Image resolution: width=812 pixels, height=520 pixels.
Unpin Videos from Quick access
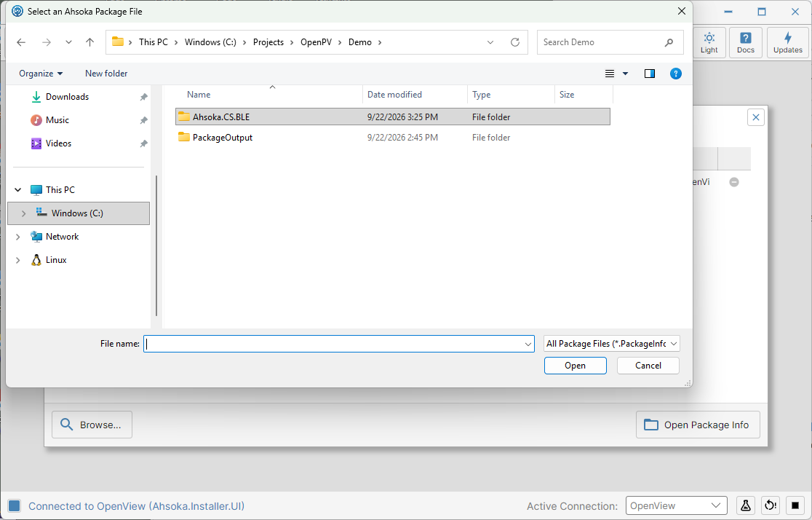point(144,143)
